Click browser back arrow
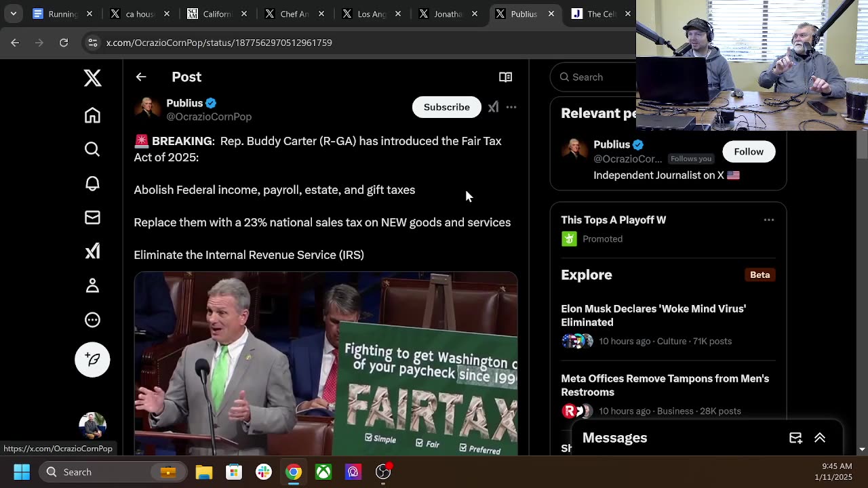 pos(15,43)
